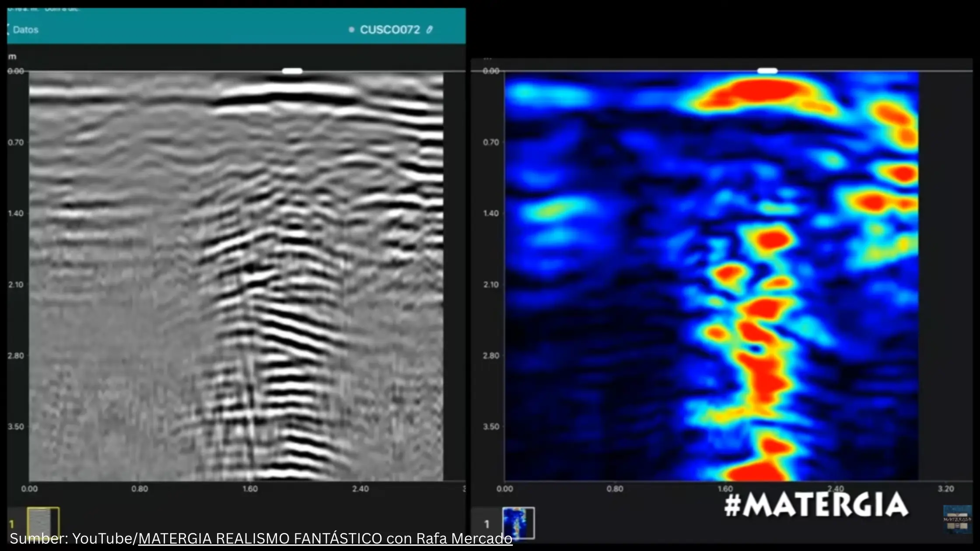Click the 2.10 depth label on heatmap axis

click(491, 285)
